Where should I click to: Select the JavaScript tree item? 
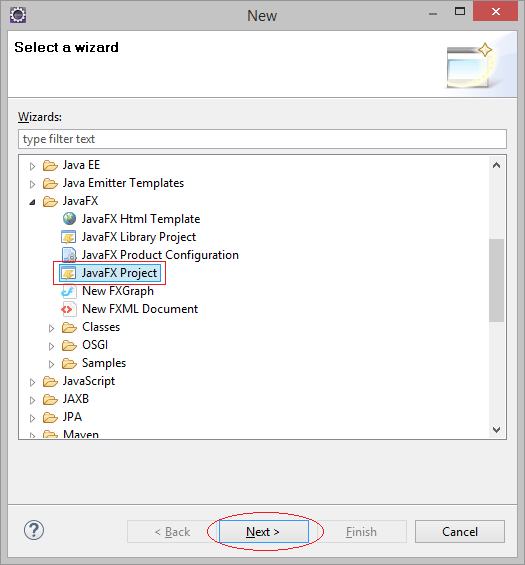[89, 381]
